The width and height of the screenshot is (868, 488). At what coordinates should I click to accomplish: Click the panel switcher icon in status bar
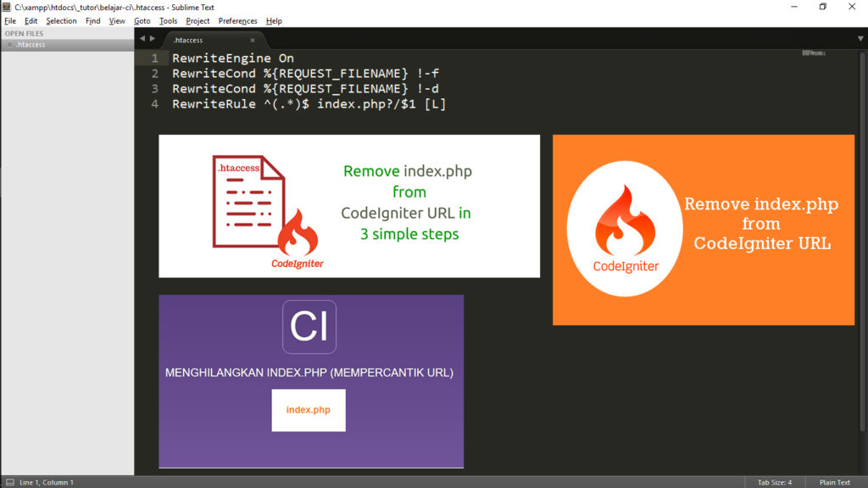[8, 482]
